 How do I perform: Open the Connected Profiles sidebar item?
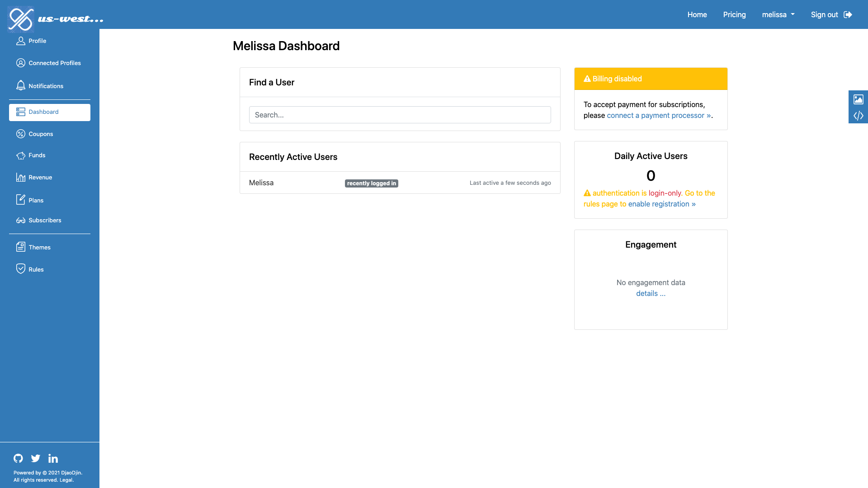pyautogui.click(x=50, y=63)
